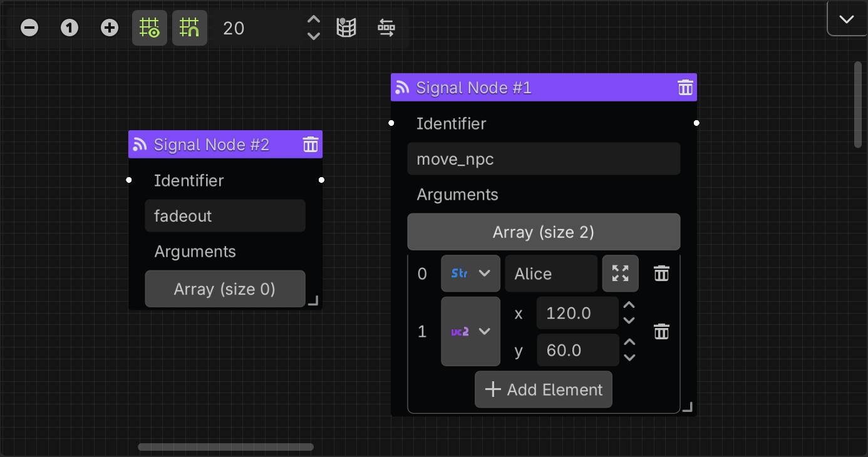Toggle snap to grid
The height and width of the screenshot is (457, 868).
[x=190, y=28]
